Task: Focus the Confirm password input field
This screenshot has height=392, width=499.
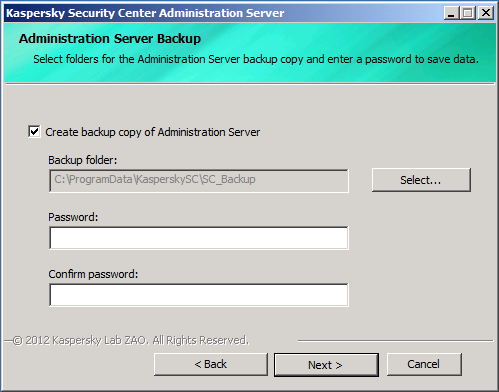Action: [x=199, y=295]
